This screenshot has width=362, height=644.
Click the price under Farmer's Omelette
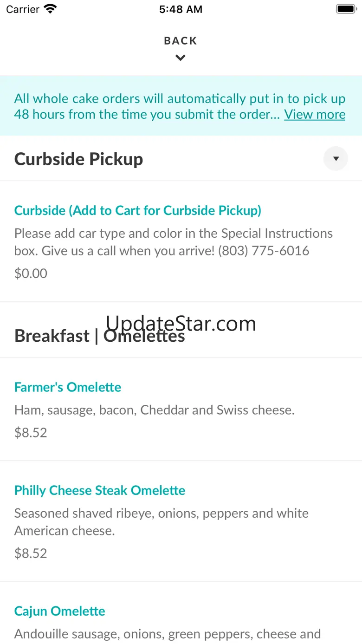pos(31,433)
